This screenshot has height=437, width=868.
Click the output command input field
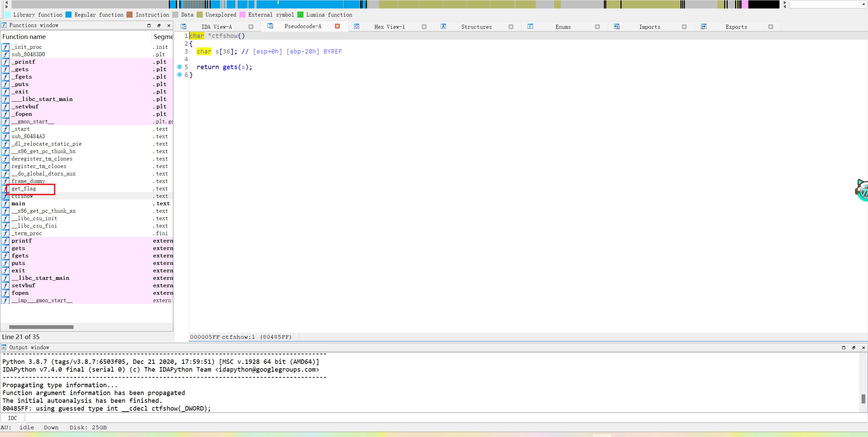point(441,418)
